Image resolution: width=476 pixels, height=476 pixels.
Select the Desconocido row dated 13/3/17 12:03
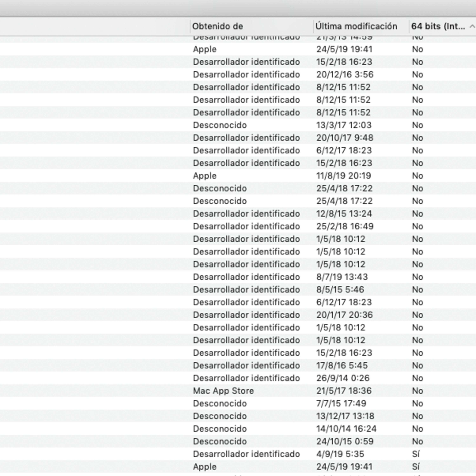220,125
